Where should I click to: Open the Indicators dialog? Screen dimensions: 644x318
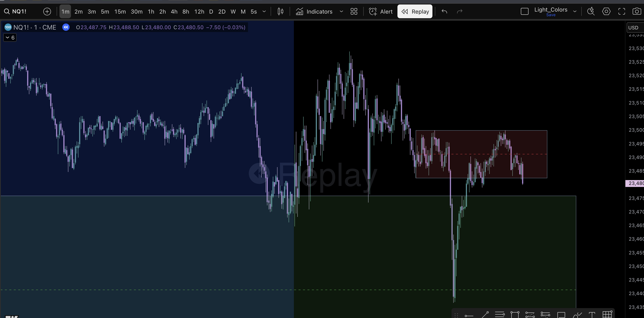pyautogui.click(x=314, y=12)
